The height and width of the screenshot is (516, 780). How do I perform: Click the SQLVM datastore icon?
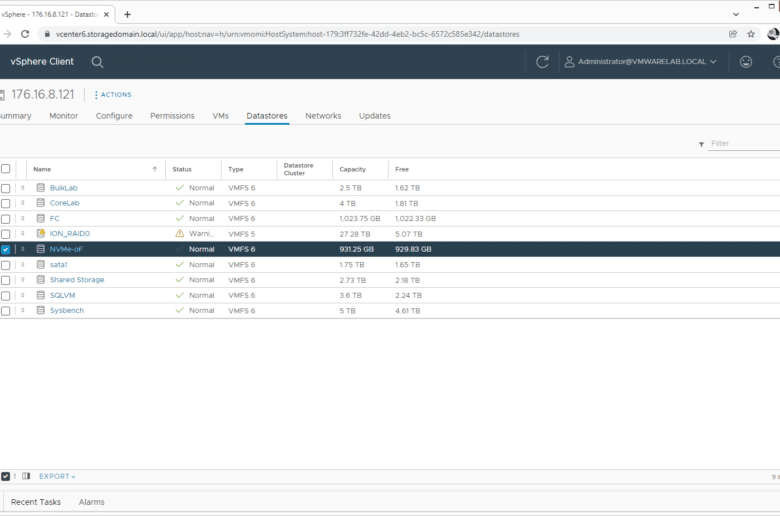point(41,295)
